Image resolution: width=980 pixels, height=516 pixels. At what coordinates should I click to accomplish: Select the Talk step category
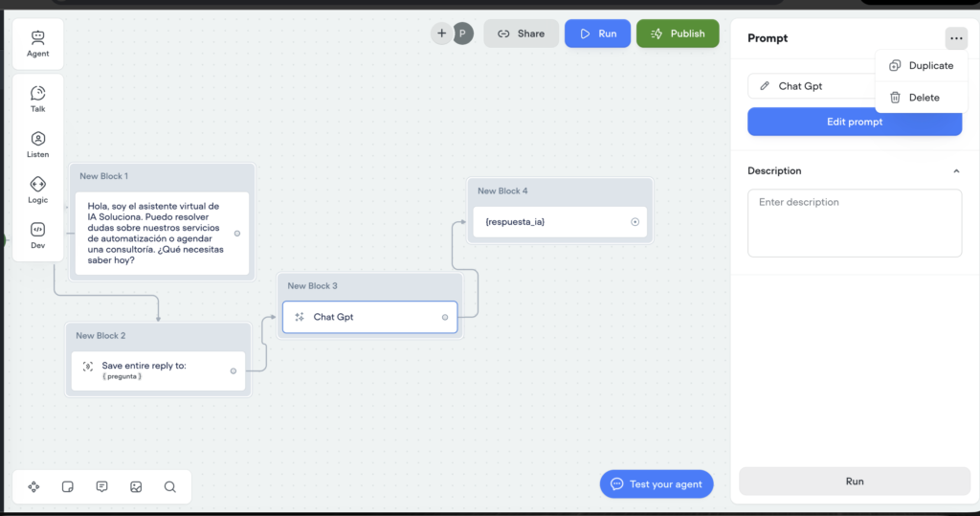(38, 98)
